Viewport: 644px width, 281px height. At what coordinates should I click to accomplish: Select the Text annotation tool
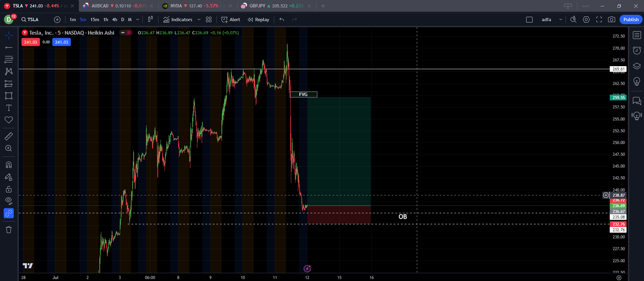pos(9,107)
